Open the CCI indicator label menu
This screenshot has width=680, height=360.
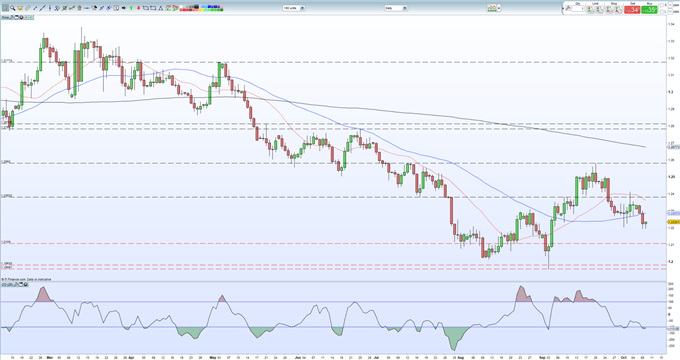(7, 285)
